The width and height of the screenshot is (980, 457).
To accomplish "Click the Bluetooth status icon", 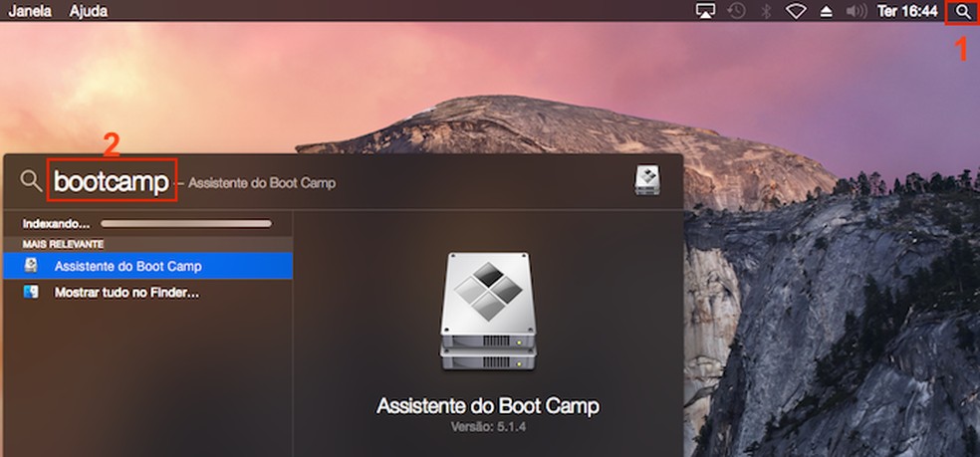I will point(766,11).
